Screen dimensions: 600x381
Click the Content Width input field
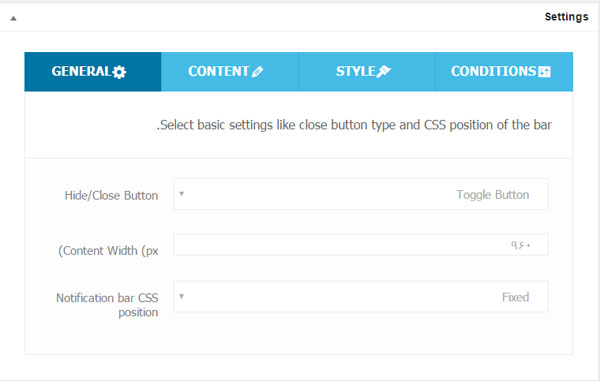(361, 244)
